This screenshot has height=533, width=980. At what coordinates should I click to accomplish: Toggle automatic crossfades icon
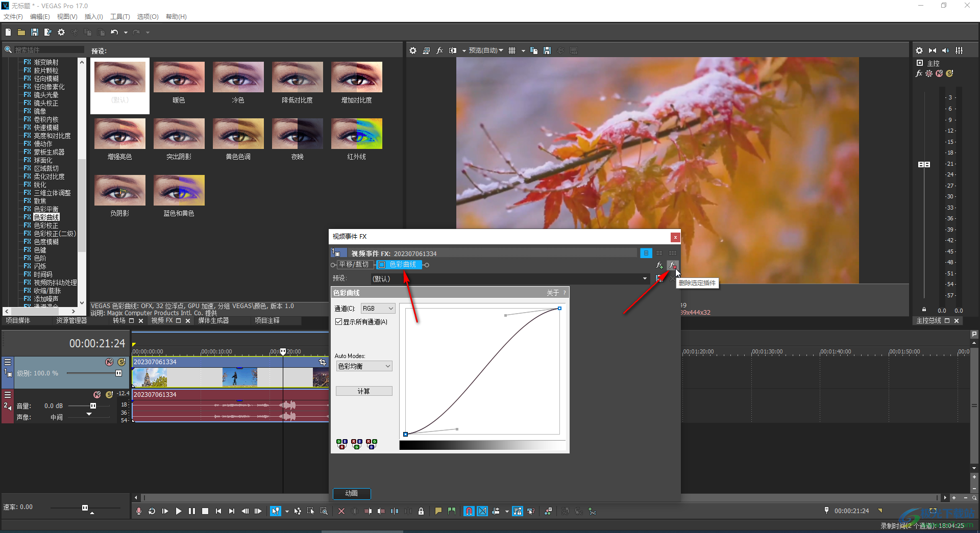[x=482, y=511]
